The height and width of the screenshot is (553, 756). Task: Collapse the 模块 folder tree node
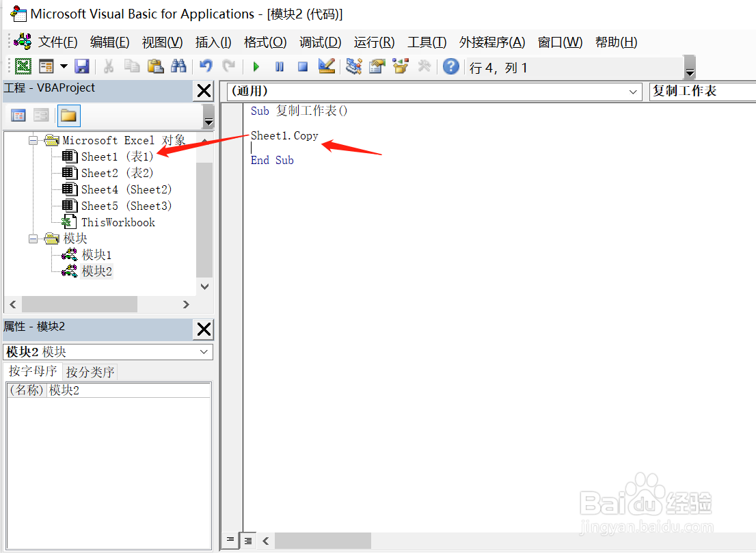pos(33,239)
